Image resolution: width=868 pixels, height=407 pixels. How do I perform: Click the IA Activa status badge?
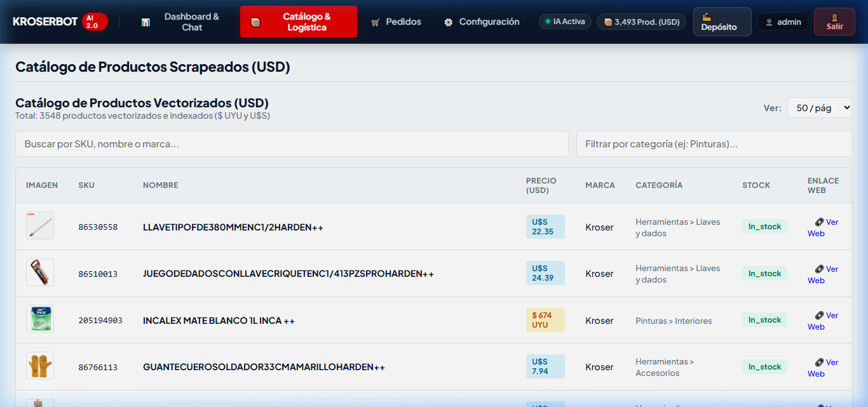tap(565, 22)
